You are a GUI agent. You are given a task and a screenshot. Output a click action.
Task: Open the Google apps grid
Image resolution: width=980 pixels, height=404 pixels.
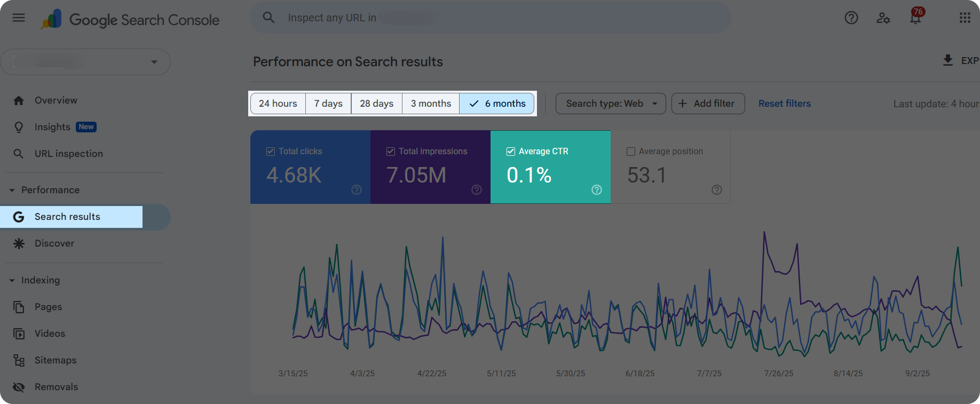[x=965, y=18]
